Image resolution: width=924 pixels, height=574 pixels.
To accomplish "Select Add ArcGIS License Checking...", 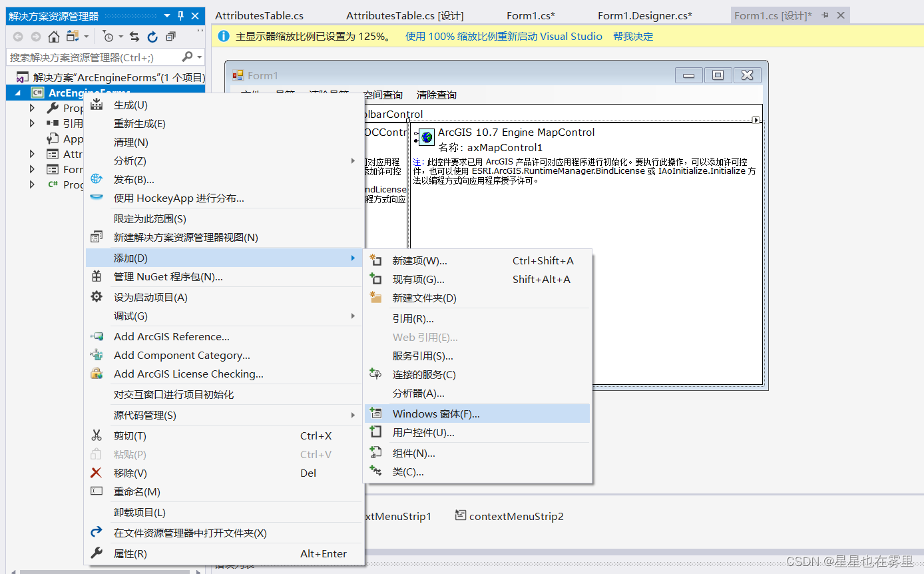I will tap(224, 374).
